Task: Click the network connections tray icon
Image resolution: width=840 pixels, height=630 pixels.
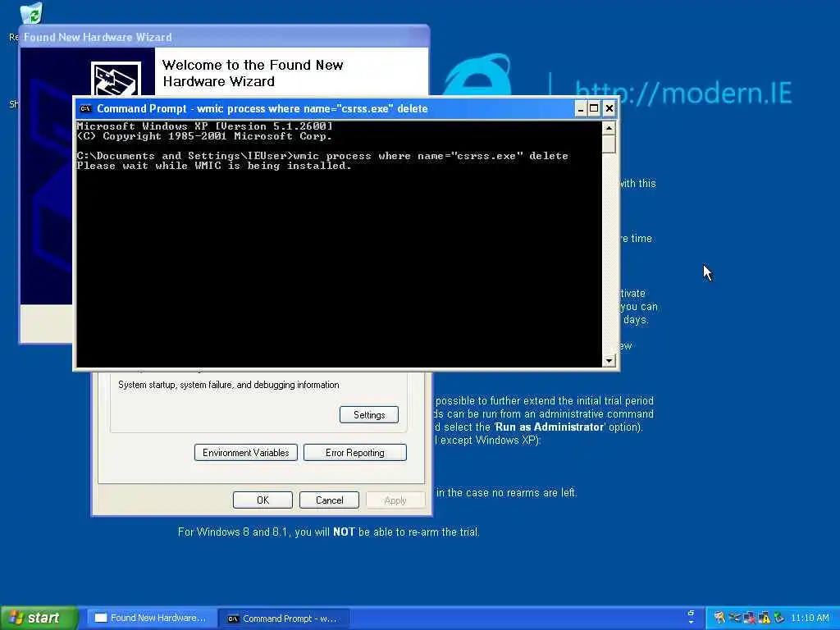Action: (734, 619)
